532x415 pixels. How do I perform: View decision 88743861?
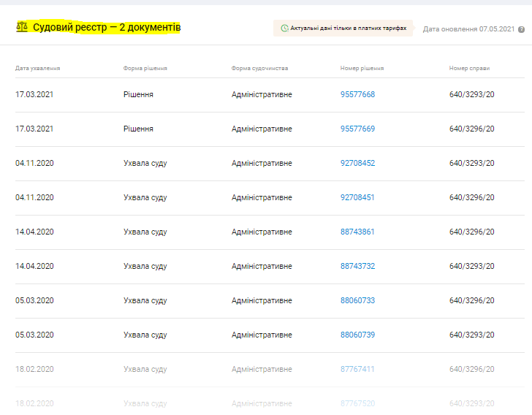tap(357, 232)
